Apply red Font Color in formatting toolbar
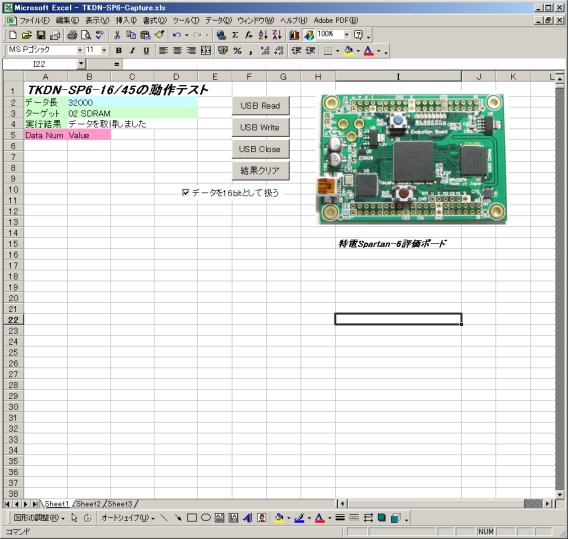Image resolution: width=568 pixels, height=539 pixels. click(x=369, y=51)
